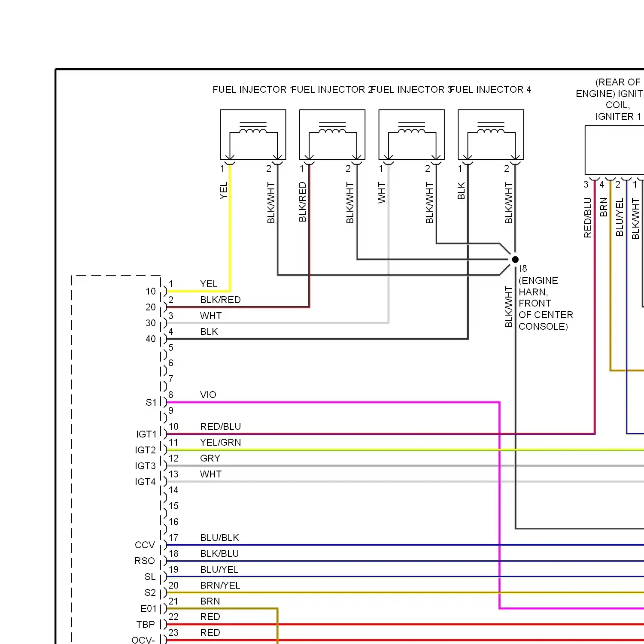Screen dimensions: 644x644
Task: Select the I8 splice junction dot
Action: (515, 259)
